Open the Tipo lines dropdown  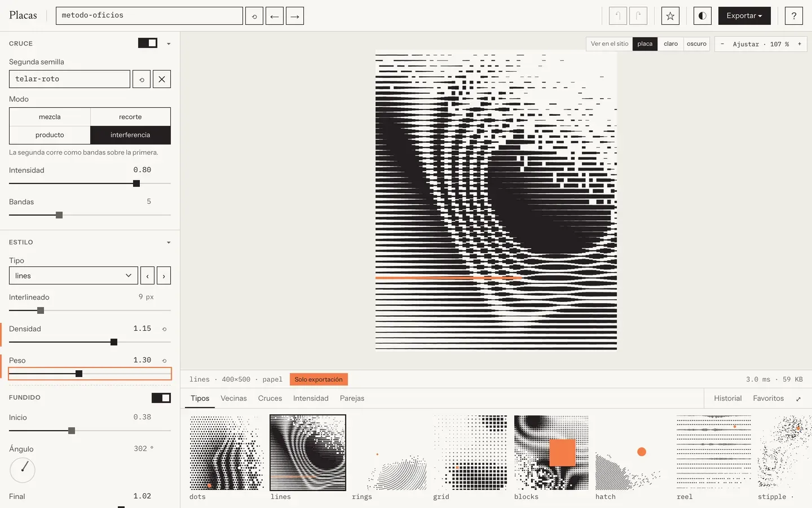(x=73, y=275)
